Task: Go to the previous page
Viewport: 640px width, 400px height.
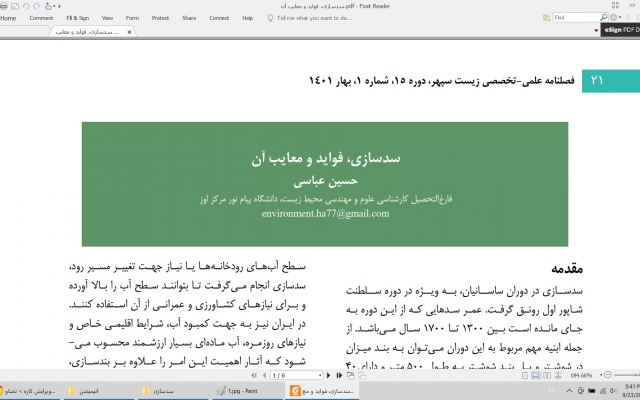Action: 264,376
